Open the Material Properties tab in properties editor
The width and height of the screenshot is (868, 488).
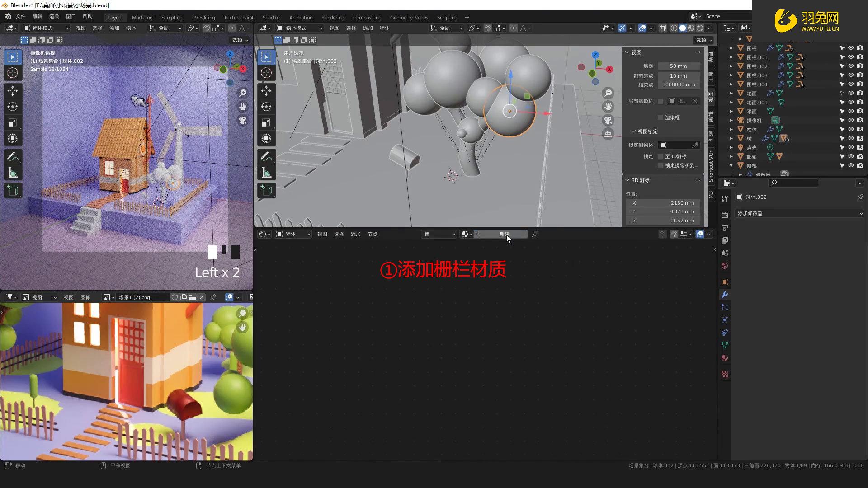(x=724, y=358)
